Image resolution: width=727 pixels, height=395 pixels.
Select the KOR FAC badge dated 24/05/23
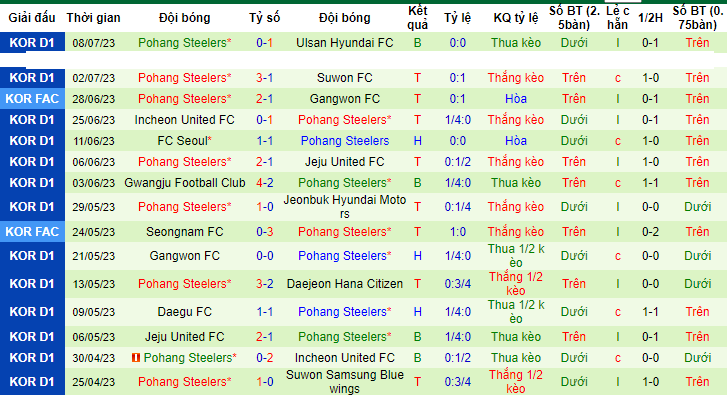point(32,232)
